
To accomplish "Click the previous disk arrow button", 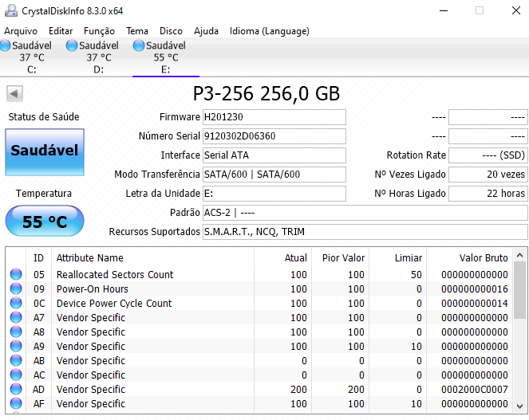I will pyautogui.click(x=14, y=94).
